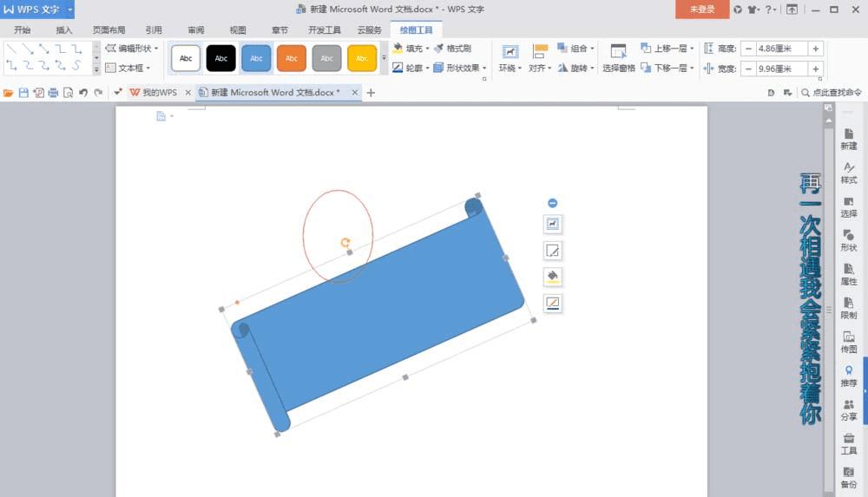Open the 页面布局 tab

click(108, 29)
